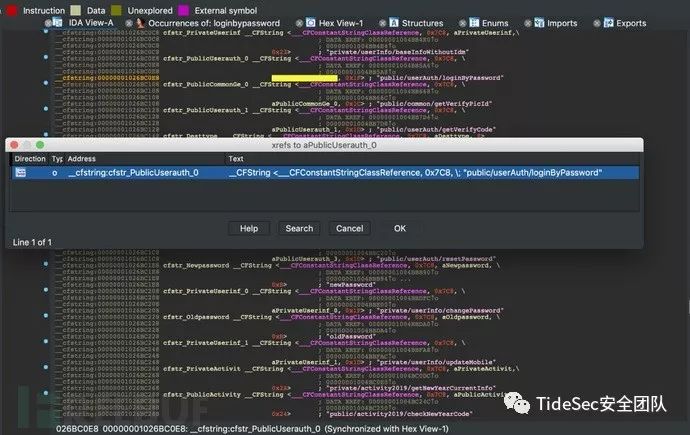The width and height of the screenshot is (690, 435).
Task: Click cfstr_Newpassword label in disassembly
Action: (x=196, y=265)
